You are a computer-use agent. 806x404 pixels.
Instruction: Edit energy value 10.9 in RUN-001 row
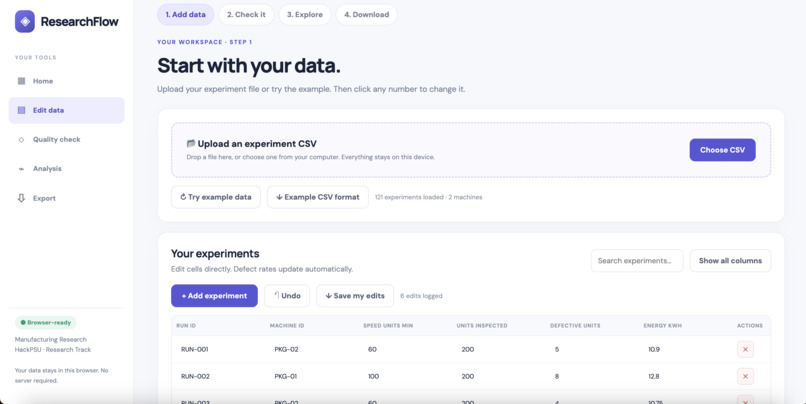point(654,350)
